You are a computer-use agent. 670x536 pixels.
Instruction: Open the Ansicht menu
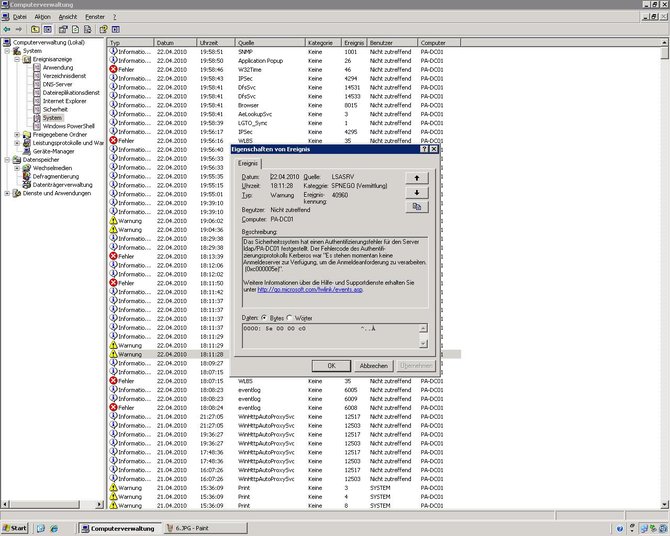point(68,17)
